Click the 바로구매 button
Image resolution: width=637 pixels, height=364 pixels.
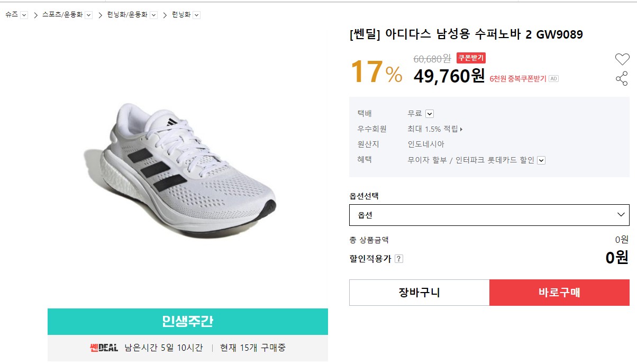(x=559, y=293)
